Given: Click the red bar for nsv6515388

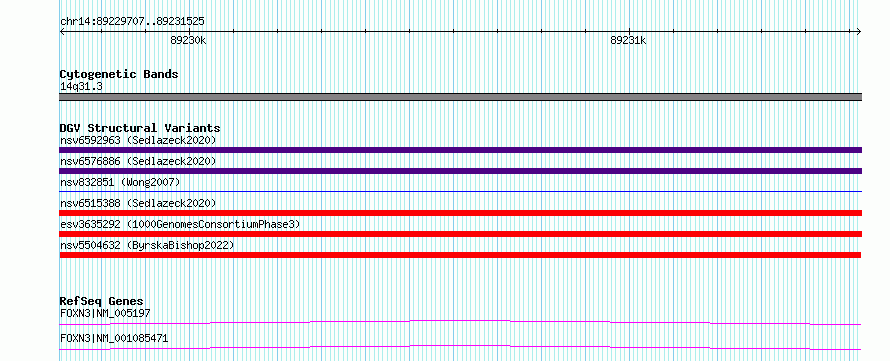Looking at the screenshot, I should click(460, 213).
